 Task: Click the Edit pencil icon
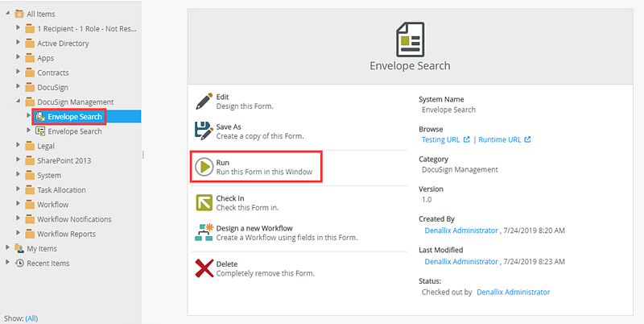point(204,101)
